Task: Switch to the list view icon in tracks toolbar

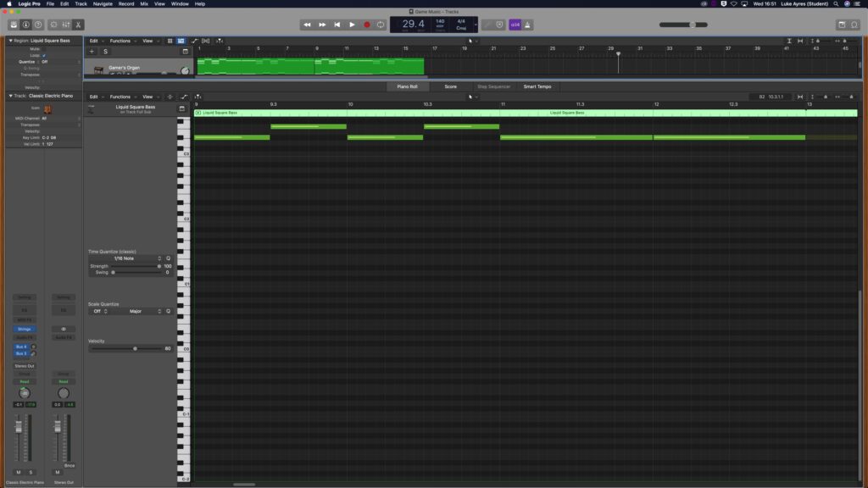Action: (x=181, y=41)
